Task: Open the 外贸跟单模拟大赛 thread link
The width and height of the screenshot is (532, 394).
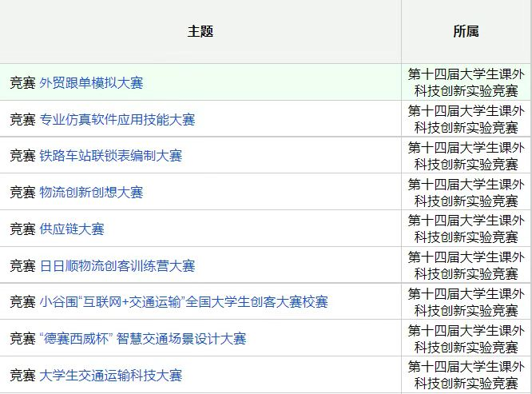Action: coord(91,83)
